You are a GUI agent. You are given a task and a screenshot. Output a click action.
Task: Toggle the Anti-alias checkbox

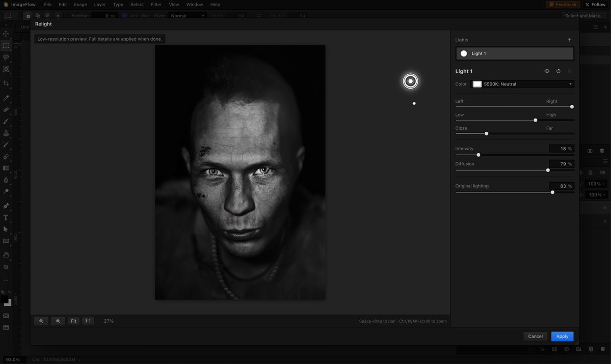click(x=125, y=16)
